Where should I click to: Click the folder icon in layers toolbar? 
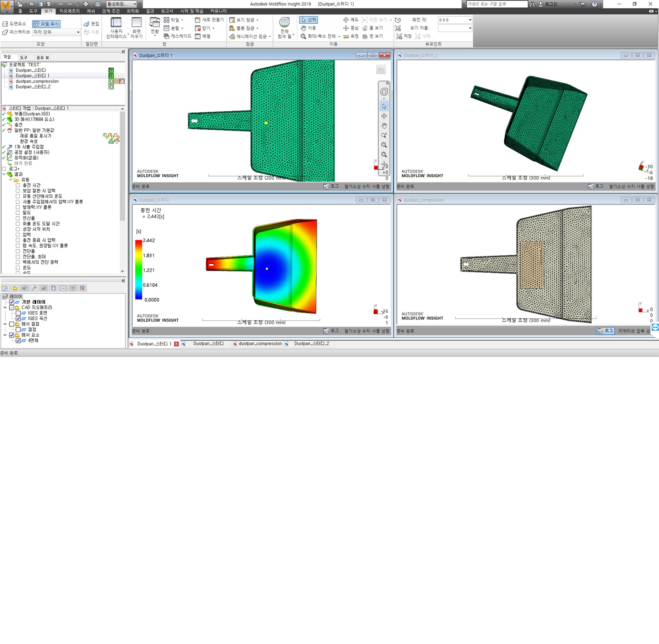click(15, 288)
